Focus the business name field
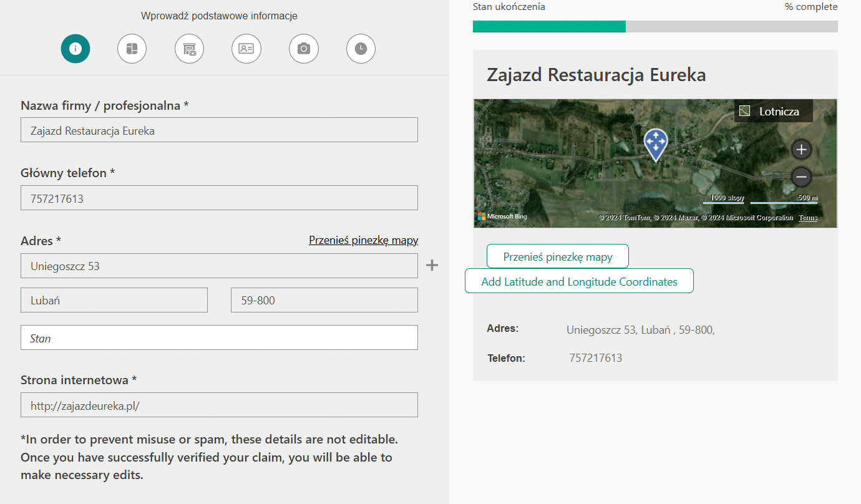The image size is (861, 504). tap(219, 130)
